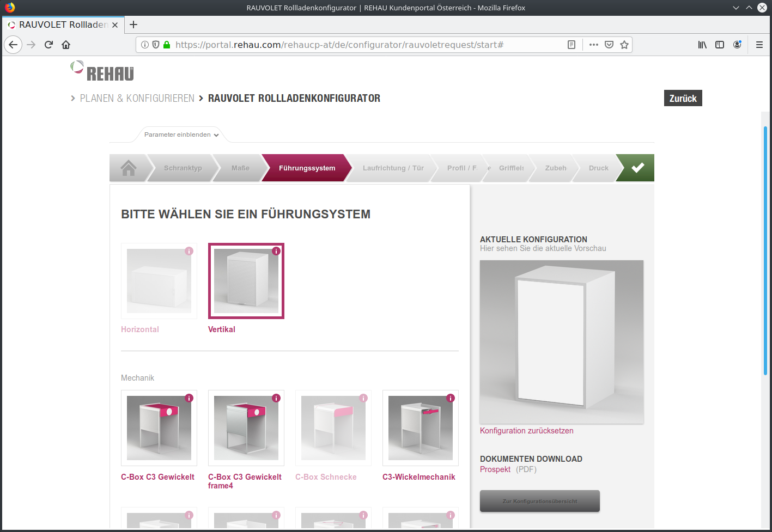Click the Zurück button
Screen dimensions: 772x532
683,98
